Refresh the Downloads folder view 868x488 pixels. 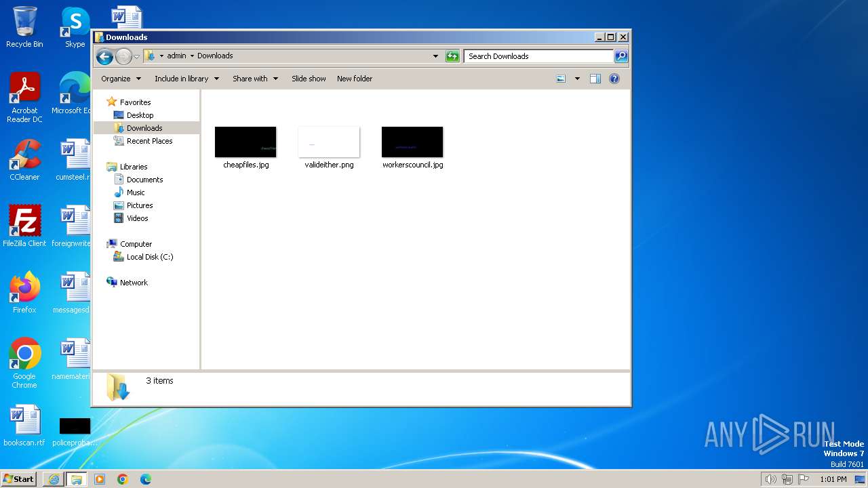(452, 56)
